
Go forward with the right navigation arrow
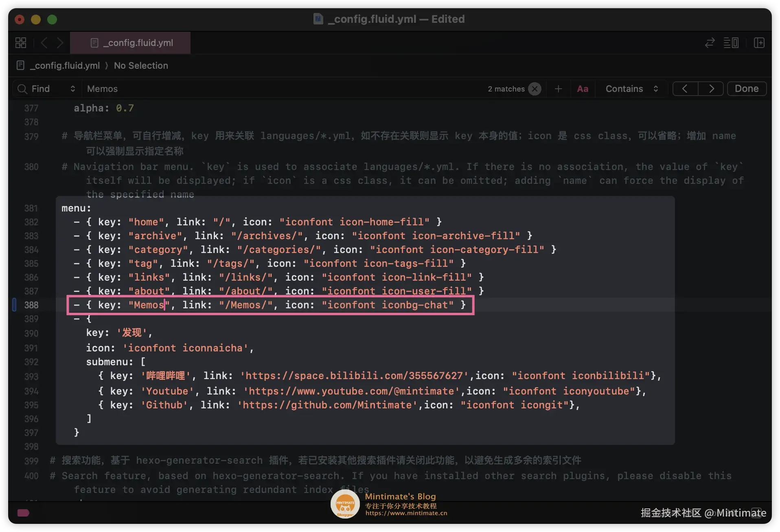(60, 43)
